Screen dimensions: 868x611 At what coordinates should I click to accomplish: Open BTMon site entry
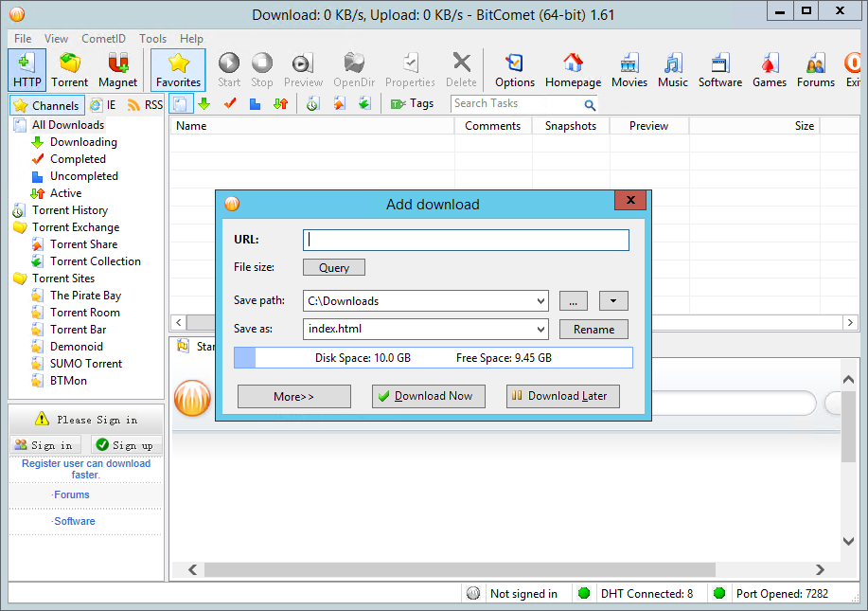[x=68, y=381]
